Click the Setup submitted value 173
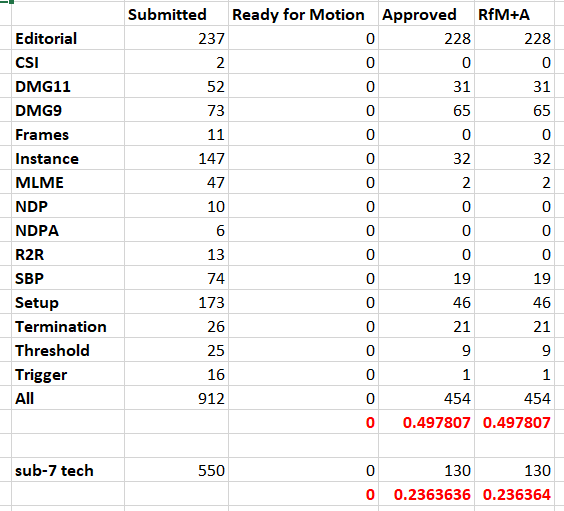The height and width of the screenshot is (511, 564). coord(176,302)
